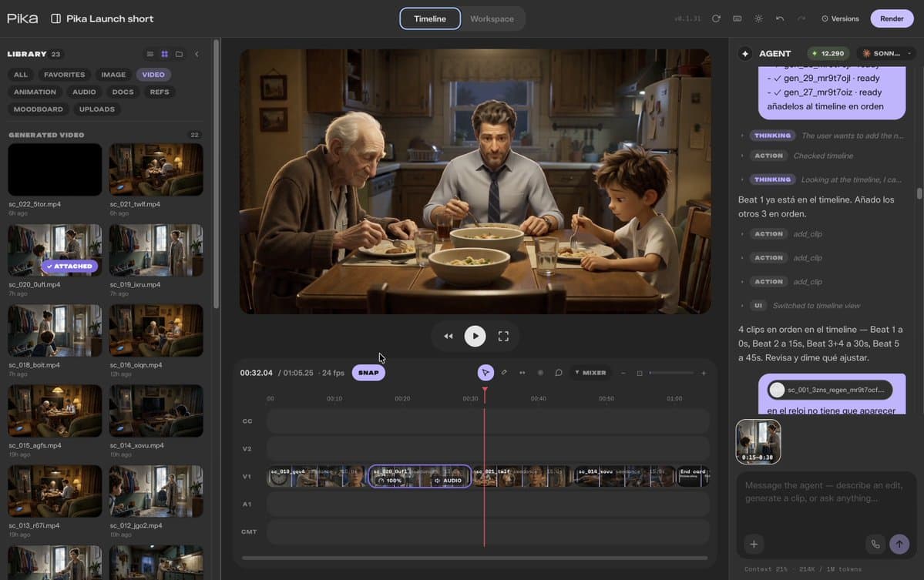Filter library by MOODBOARD

(x=39, y=109)
